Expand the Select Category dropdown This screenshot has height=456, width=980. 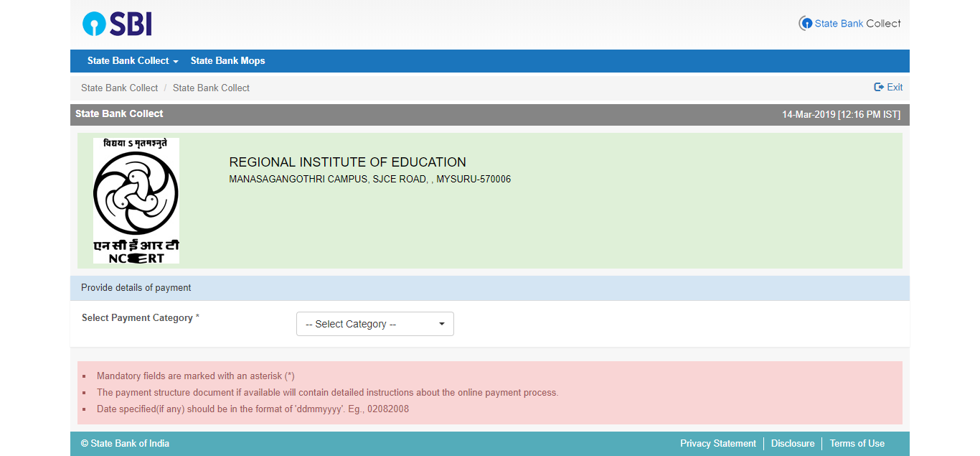click(374, 324)
